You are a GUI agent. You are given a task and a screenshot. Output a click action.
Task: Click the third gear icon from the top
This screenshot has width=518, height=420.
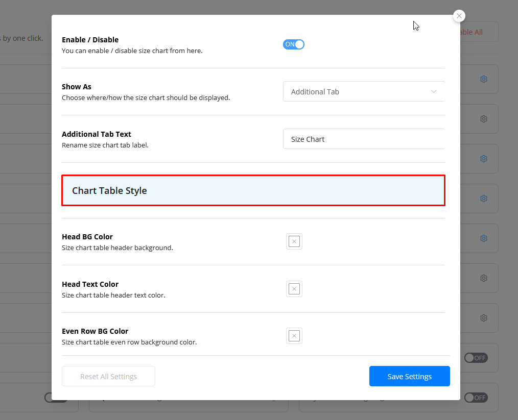coord(483,159)
